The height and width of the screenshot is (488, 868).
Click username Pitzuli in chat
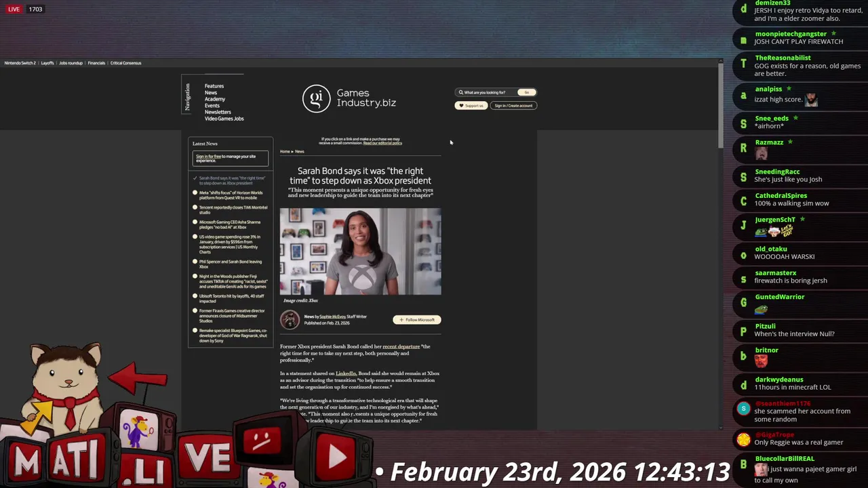[765, 326]
